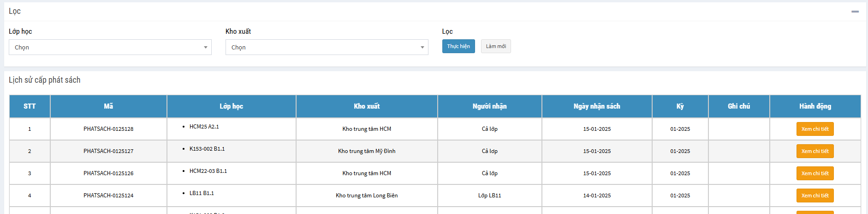The height and width of the screenshot is (214, 868).
Task: Click the Lớp học column header
Action: (x=231, y=106)
